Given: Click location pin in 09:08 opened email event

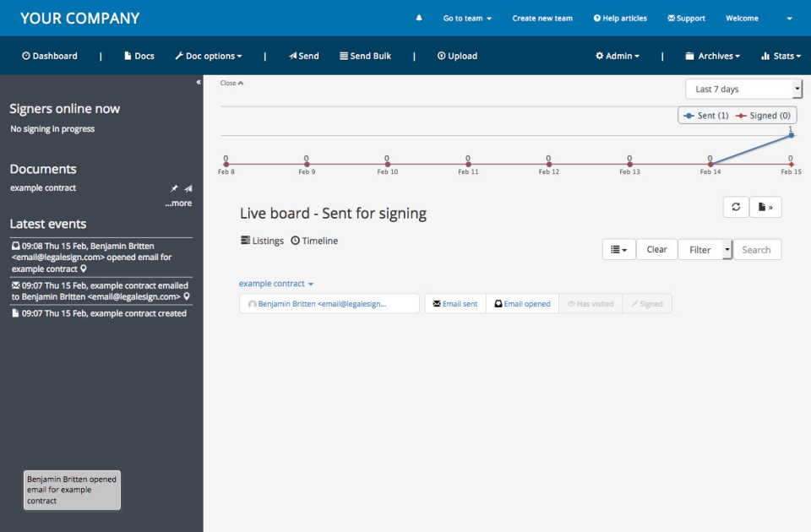Looking at the screenshot, I should (84, 269).
